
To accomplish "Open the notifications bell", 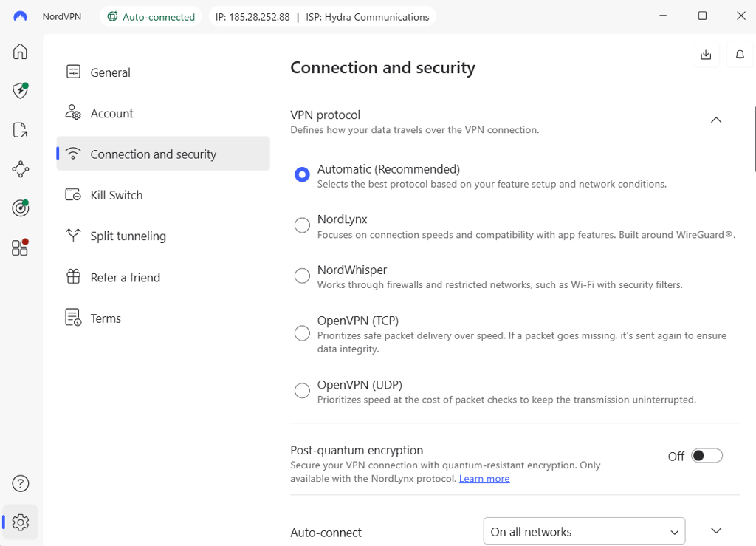I will click(x=740, y=54).
